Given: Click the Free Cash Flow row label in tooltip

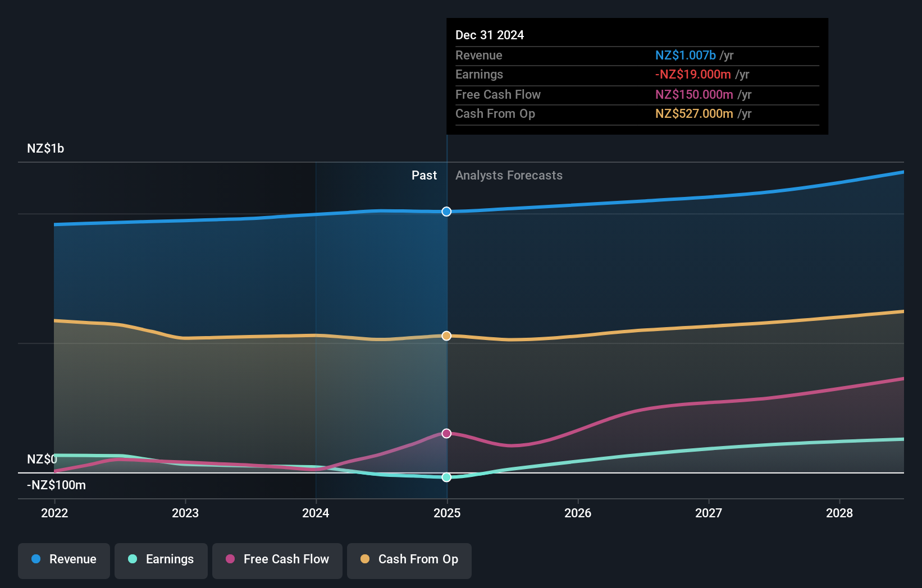Looking at the screenshot, I should tap(498, 95).
